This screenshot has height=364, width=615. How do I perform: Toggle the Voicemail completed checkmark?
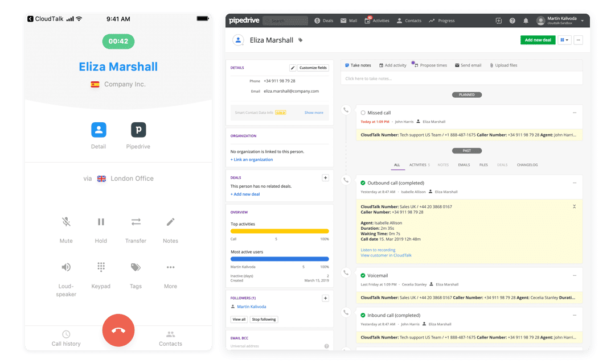coord(363,276)
